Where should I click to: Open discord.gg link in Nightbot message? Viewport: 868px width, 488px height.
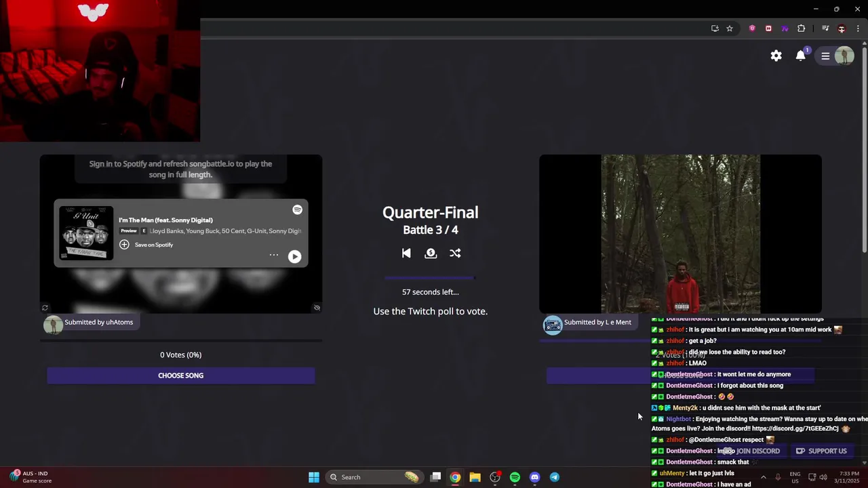coord(795,428)
